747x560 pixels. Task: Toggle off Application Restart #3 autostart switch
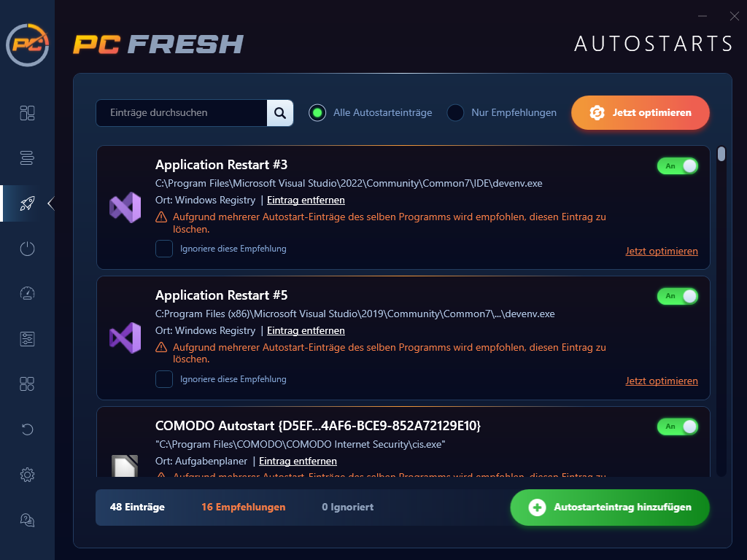[678, 166]
